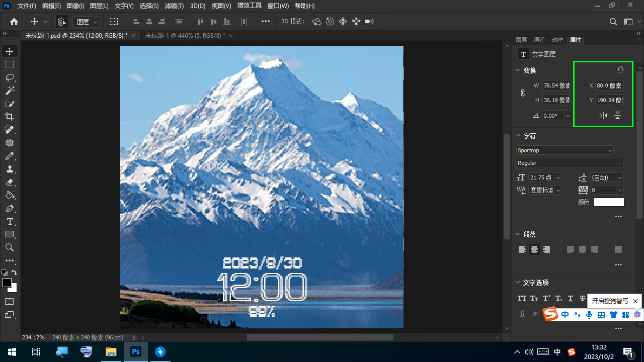
Task: Collapse the 字符 section
Action: (518, 136)
